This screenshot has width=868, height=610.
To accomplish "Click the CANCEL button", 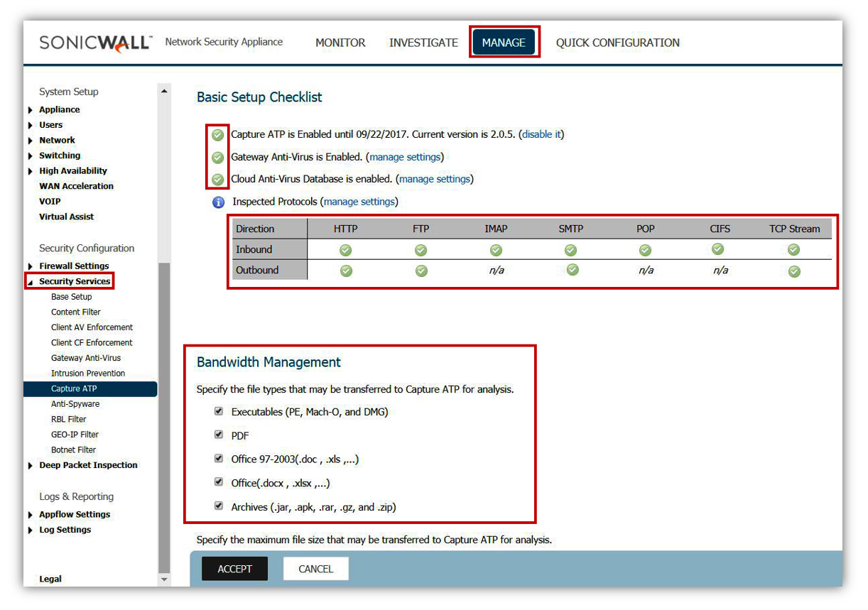I will point(315,569).
